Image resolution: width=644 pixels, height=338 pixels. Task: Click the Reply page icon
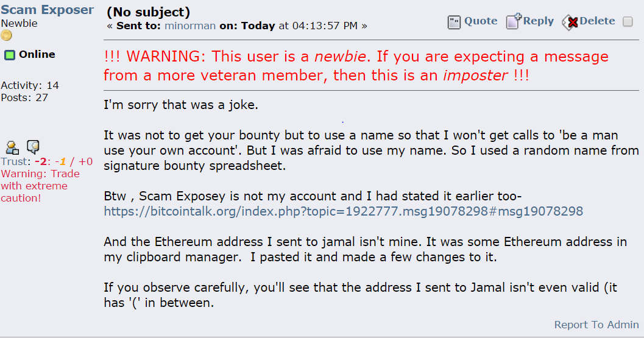514,21
